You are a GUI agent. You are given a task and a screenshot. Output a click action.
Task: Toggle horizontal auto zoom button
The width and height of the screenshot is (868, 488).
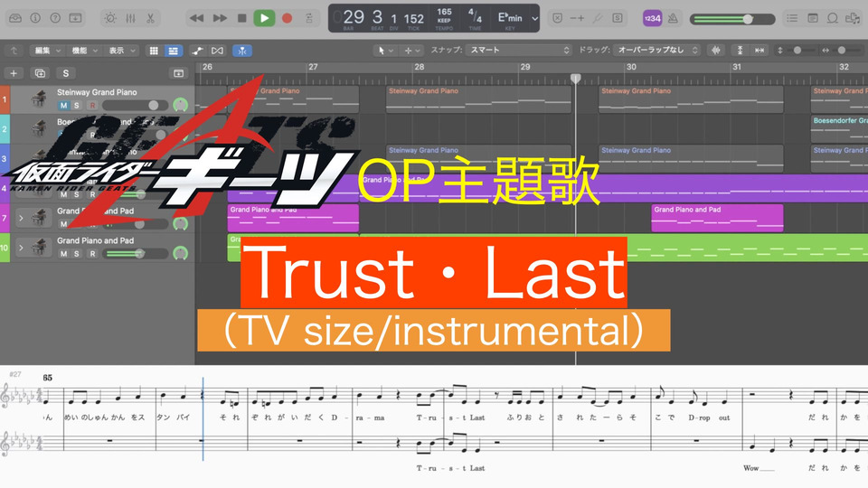point(759,51)
